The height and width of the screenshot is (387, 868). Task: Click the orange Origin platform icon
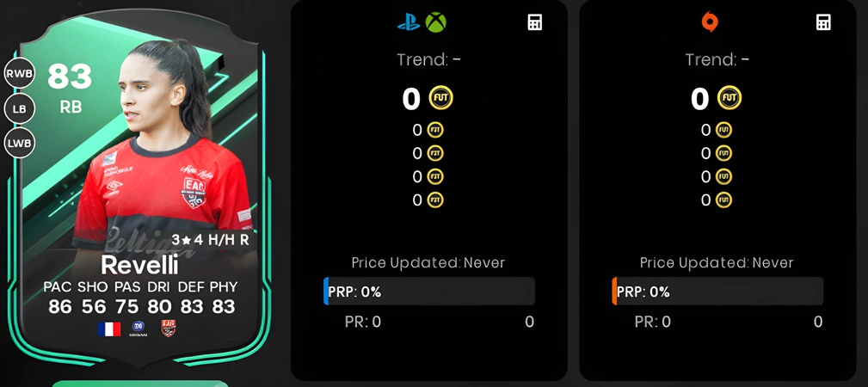coord(710,22)
